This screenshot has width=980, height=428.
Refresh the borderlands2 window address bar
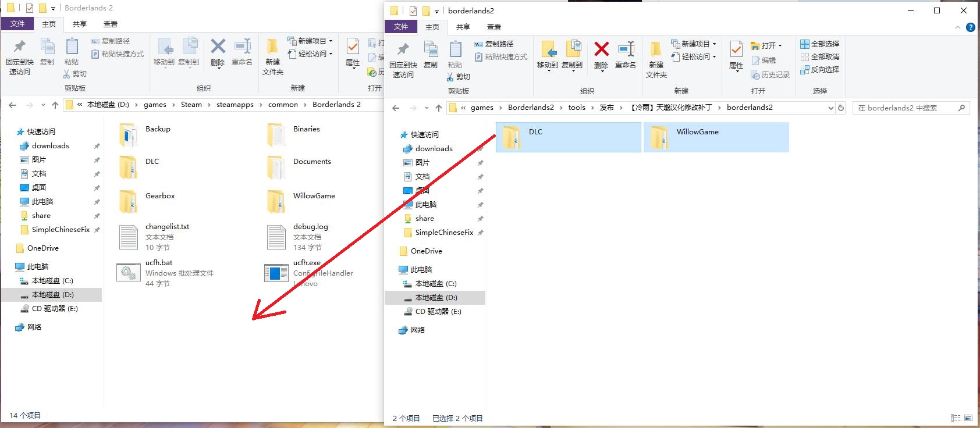[x=841, y=108]
